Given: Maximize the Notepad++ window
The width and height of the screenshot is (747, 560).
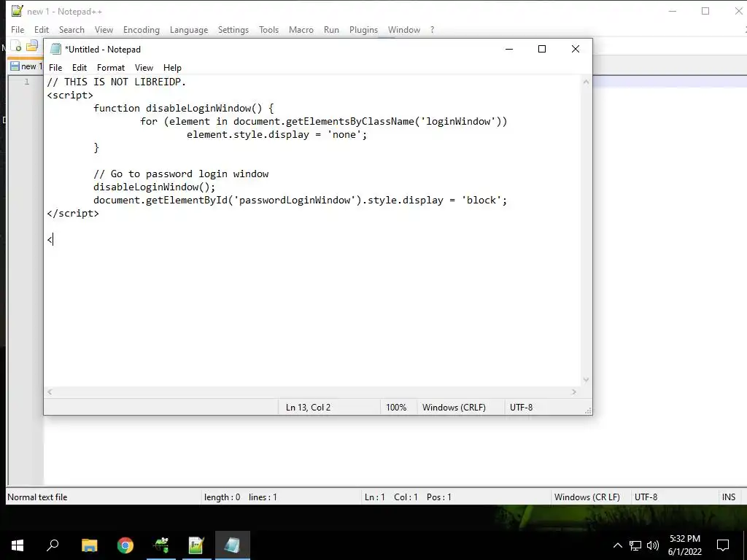Looking at the screenshot, I should point(705,11).
